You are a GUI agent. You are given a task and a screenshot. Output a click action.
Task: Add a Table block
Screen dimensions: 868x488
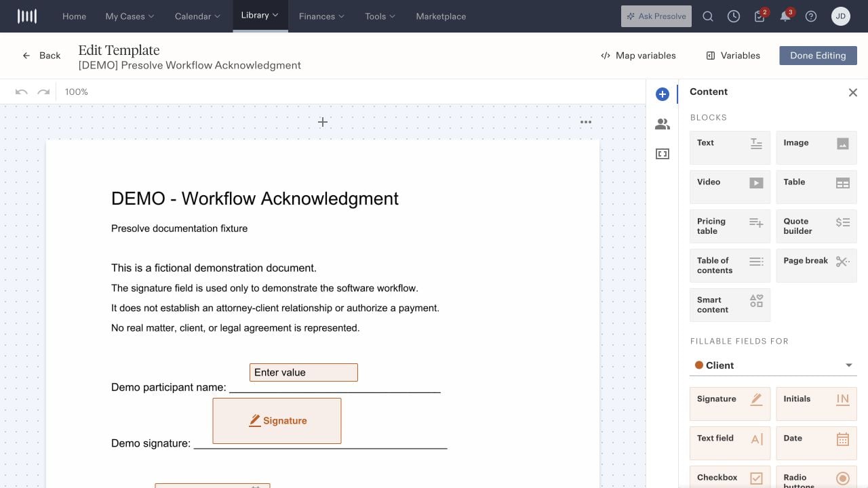pos(816,187)
